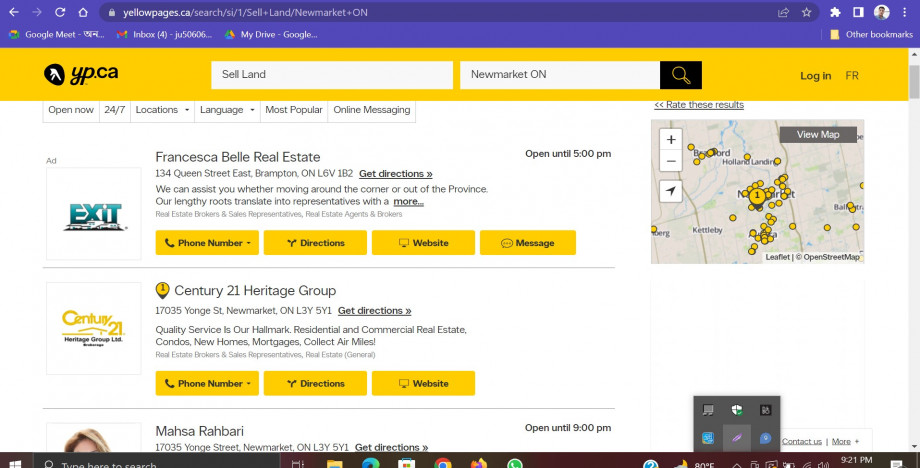Image resolution: width=920 pixels, height=468 pixels.
Task: Click the map locate-me arrow icon
Action: point(671,191)
